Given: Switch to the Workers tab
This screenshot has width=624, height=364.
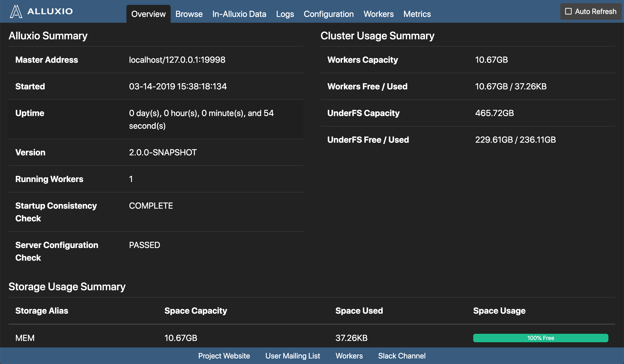Looking at the screenshot, I should [379, 14].
